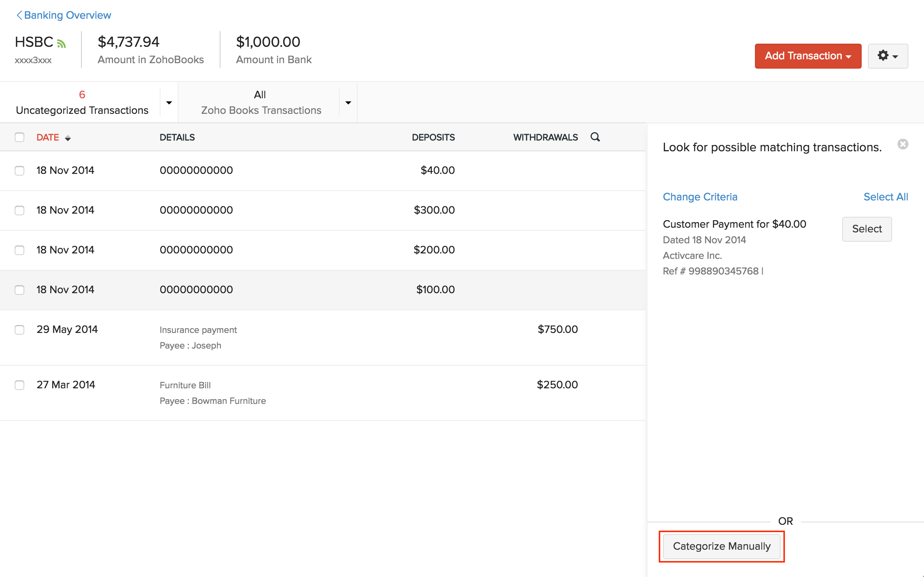The height and width of the screenshot is (577, 924).
Task: Go back via Banking Overview chevron
Action: click(x=19, y=15)
